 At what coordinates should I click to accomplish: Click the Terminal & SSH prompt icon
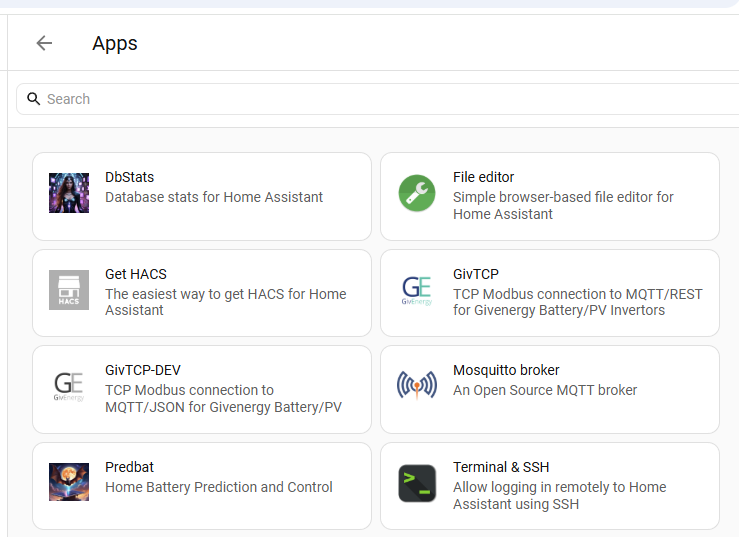417,483
